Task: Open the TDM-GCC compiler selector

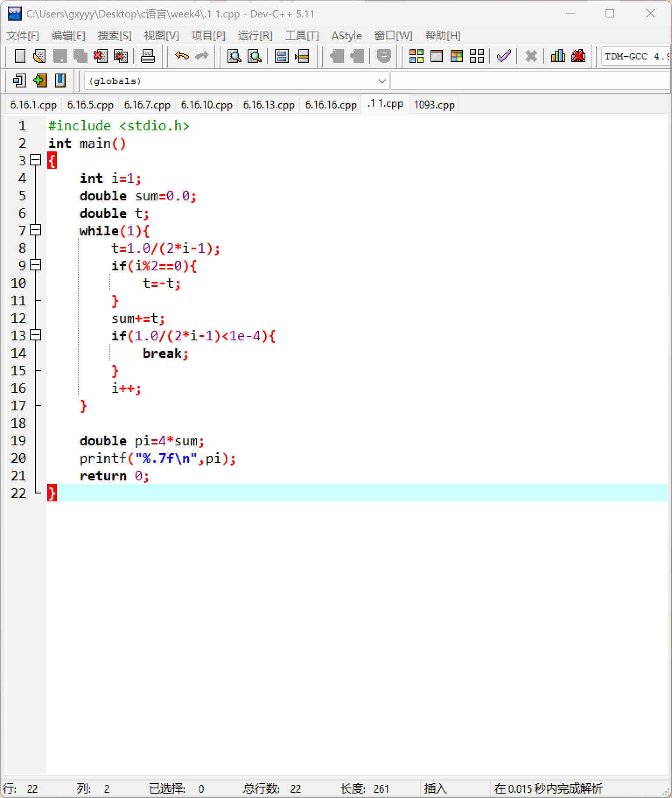Action: click(636, 56)
